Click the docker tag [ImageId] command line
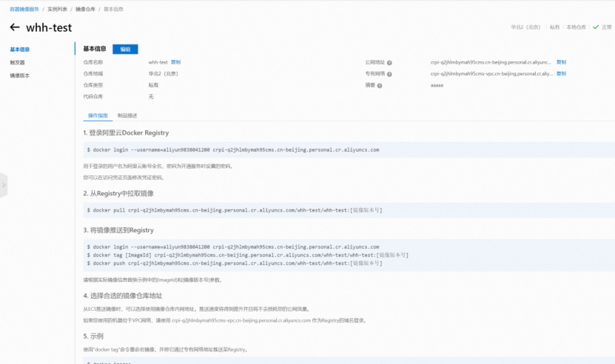Screen dimensions: 615x364 [247, 255]
